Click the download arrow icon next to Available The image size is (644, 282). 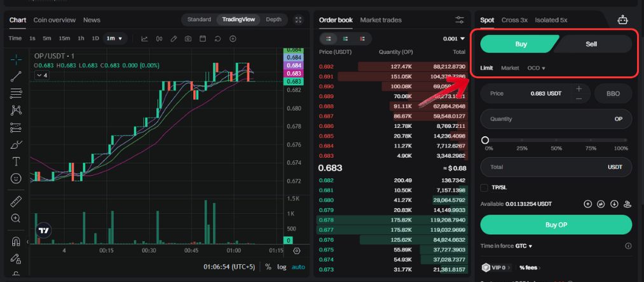614,204
